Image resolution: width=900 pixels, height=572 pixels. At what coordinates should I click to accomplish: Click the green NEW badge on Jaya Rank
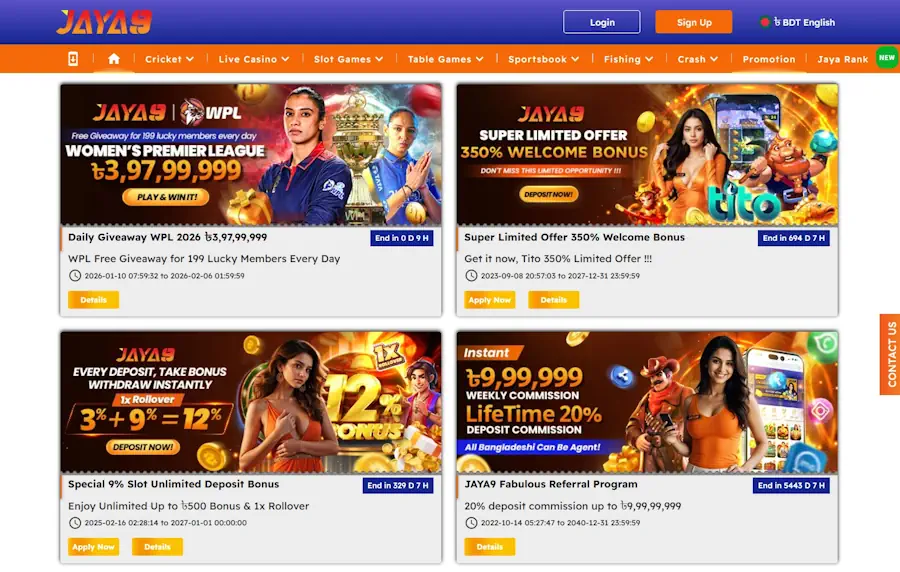click(887, 58)
